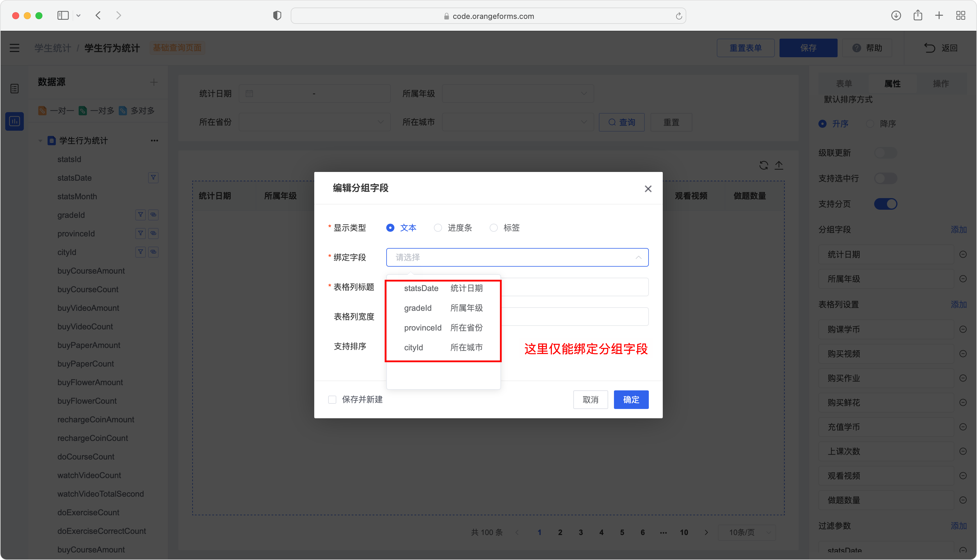The width and height of the screenshot is (977, 560).
Task: Remove 购买视频 column
Action: (x=963, y=354)
